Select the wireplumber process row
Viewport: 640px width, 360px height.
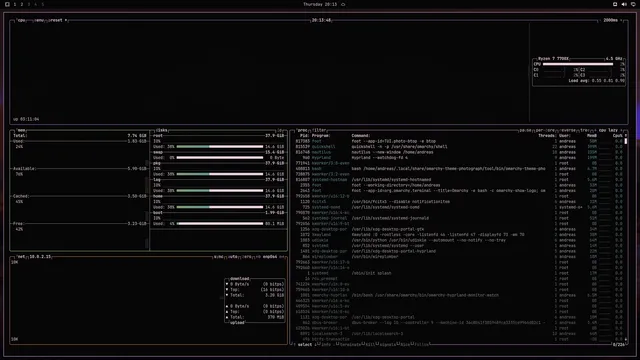coord(459,257)
